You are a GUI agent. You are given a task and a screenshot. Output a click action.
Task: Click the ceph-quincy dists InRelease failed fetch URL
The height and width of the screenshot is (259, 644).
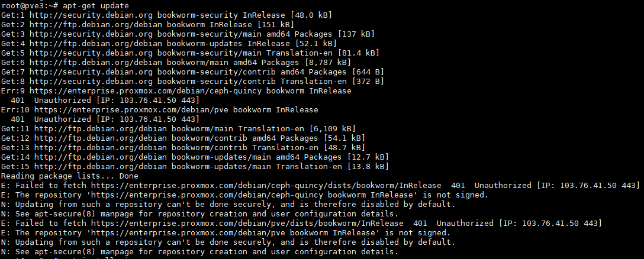coord(266,185)
